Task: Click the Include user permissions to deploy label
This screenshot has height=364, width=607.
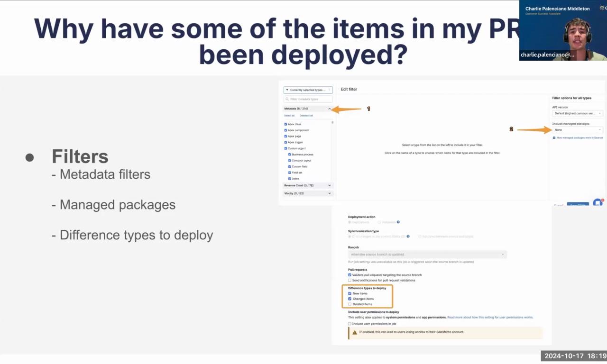Action: (374, 312)
